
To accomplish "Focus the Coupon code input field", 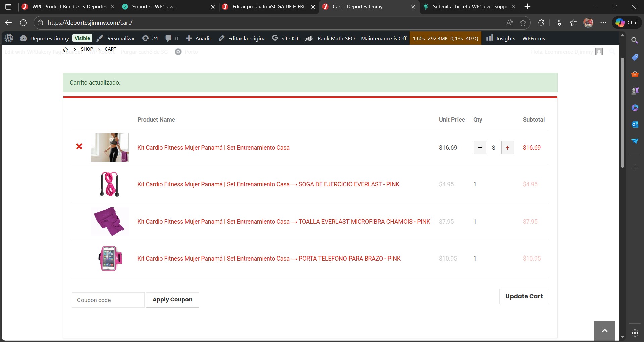I will point(108,300).
